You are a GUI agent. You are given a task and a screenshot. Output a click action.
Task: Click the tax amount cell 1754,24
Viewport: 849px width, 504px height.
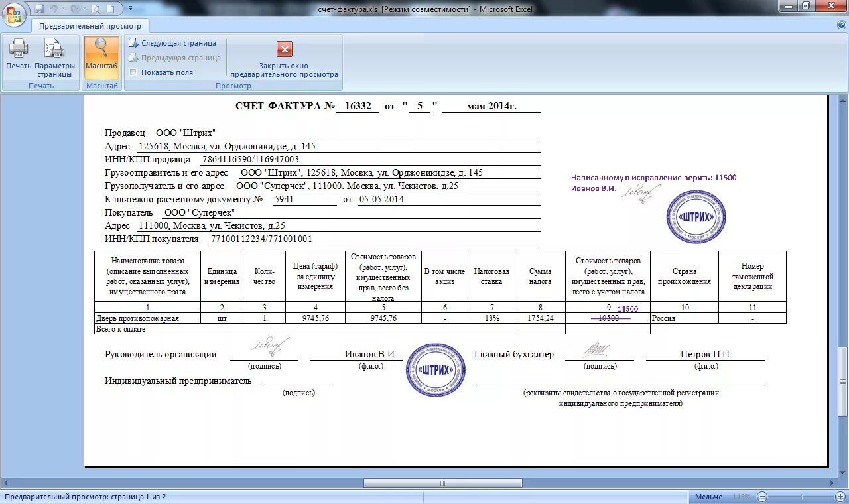pyautogui.click(x=540, y=318)
